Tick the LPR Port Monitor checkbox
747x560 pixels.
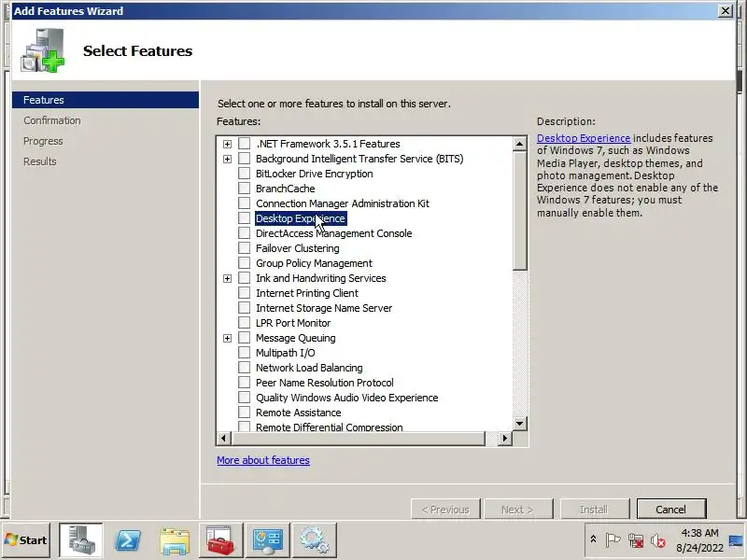coord(244,322)
